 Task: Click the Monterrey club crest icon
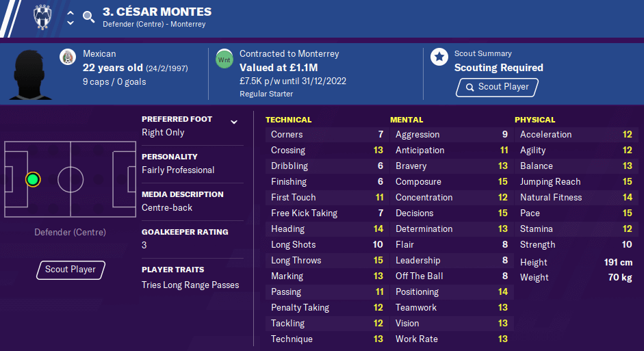click(x=42, y=17)
